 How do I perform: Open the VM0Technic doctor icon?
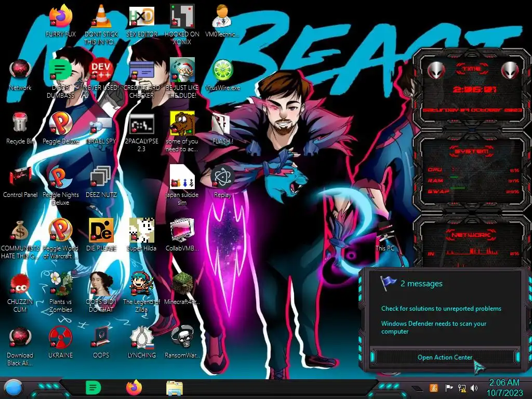tap(222, 16)
